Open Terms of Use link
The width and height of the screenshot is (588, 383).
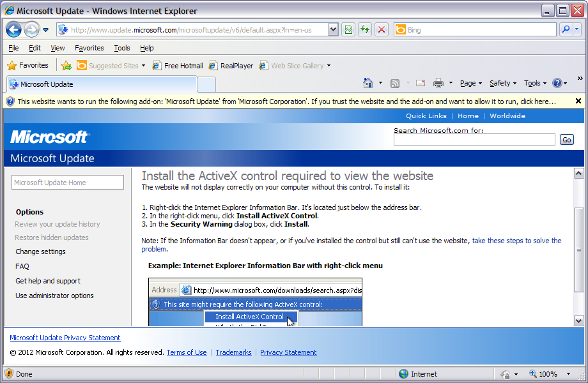click(x=187, y=352)
